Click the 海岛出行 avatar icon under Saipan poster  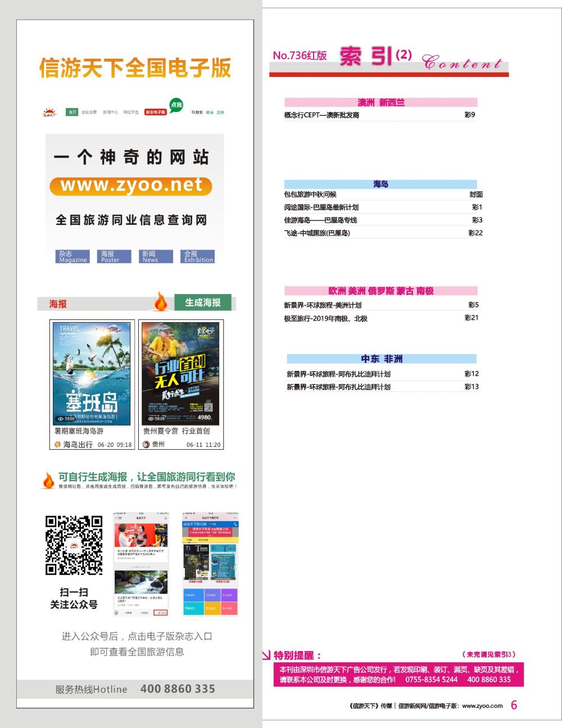click(x=57, y=444)
